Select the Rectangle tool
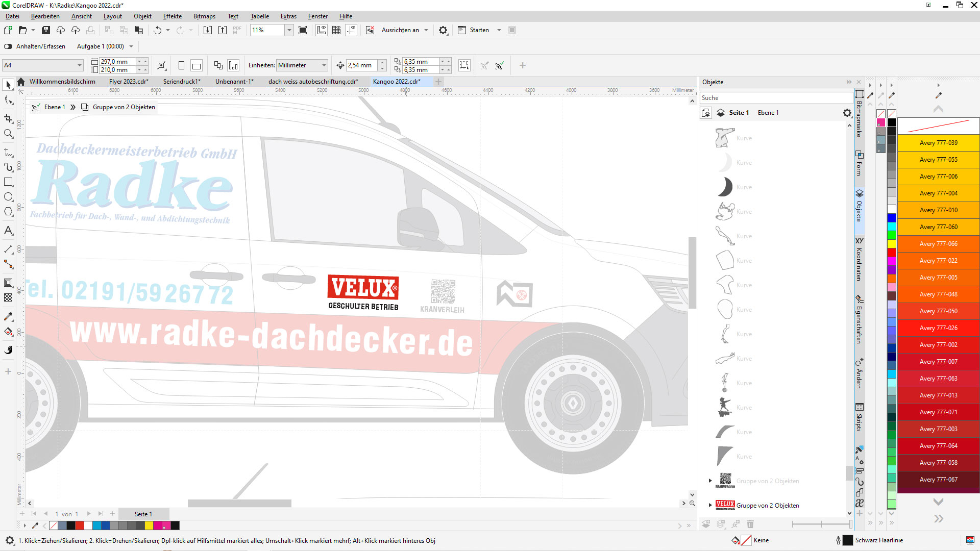The height and width of the screenshot is (551, 980). (x=8, y=182)
